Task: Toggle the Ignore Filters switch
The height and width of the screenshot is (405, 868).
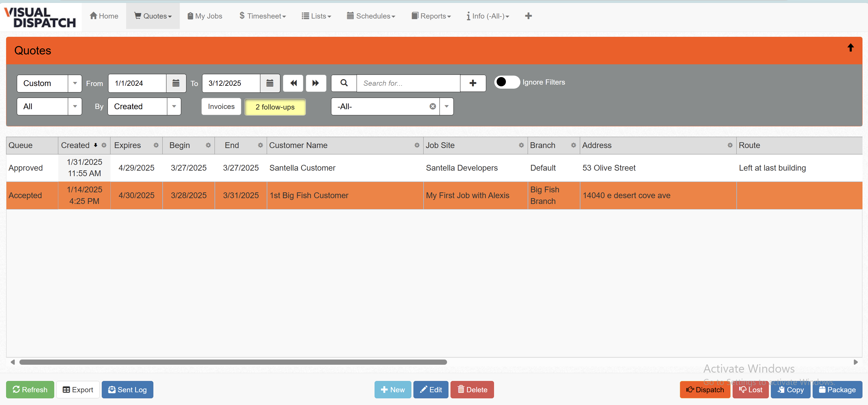Action: click(x=507, y=82)
